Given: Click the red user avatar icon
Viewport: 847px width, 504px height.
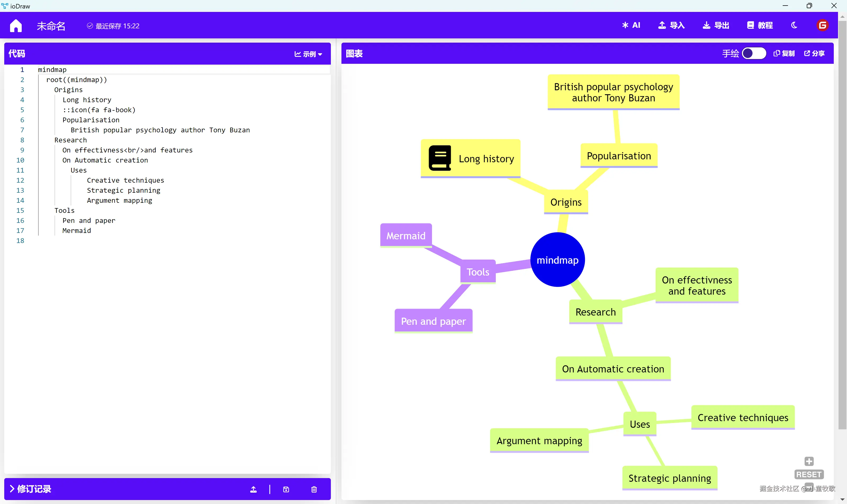Looking at the screenshot, I should [822, 25].
